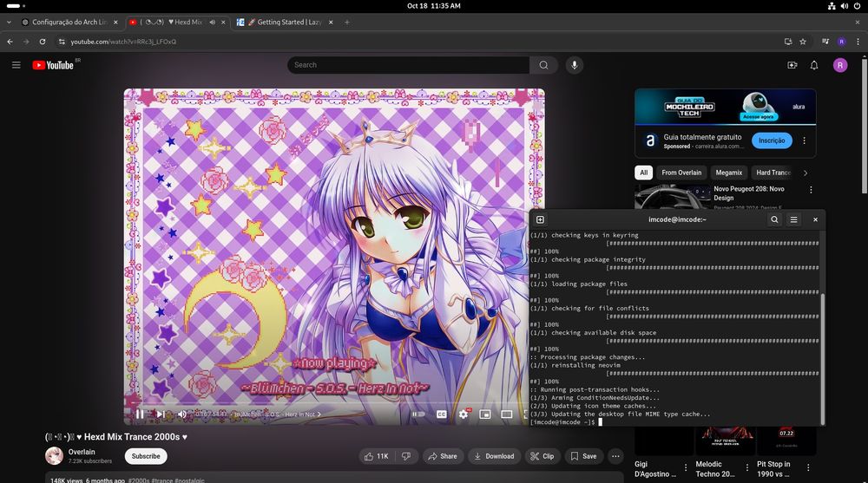Image resolution: width=868 pixels, height=483 pixels.
Task: Open more actions menu below the video
Action: pos(615,456)
